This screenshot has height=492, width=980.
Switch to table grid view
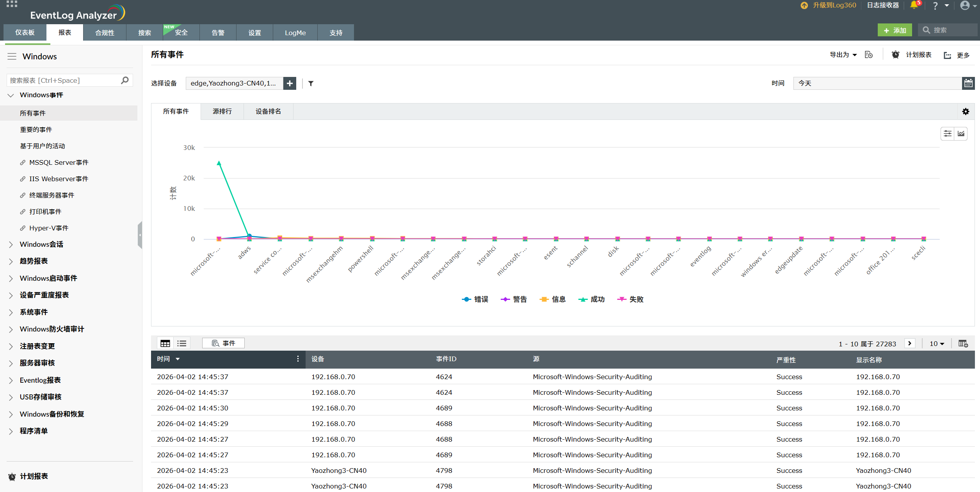point(165,343)
